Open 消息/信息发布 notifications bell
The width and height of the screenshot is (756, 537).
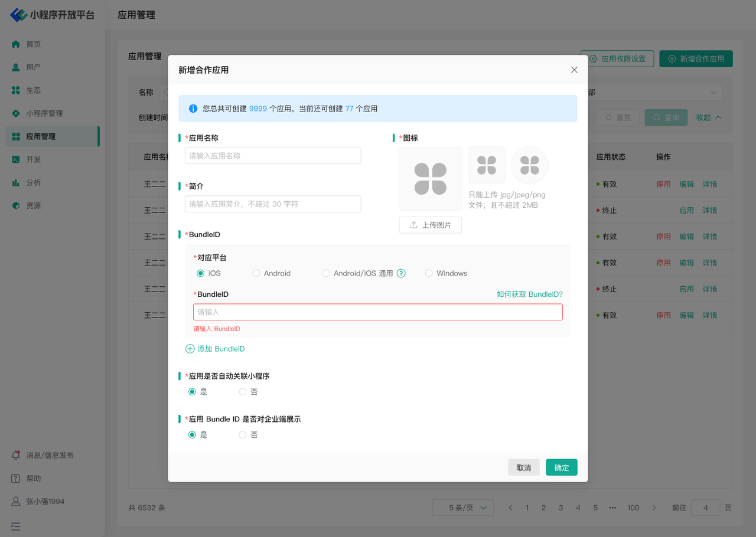pos(16,456)
